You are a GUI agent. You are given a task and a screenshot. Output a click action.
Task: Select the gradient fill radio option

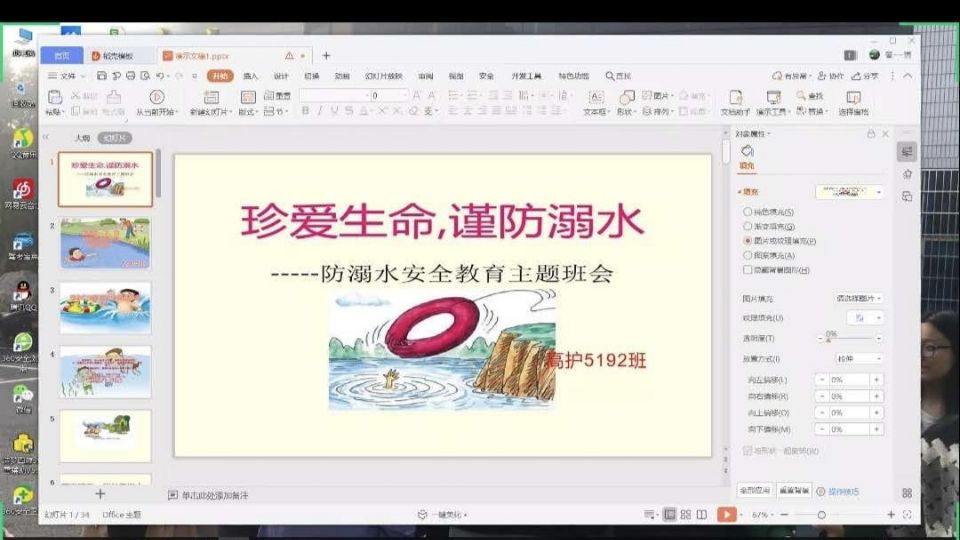click(x=748, y=227)
